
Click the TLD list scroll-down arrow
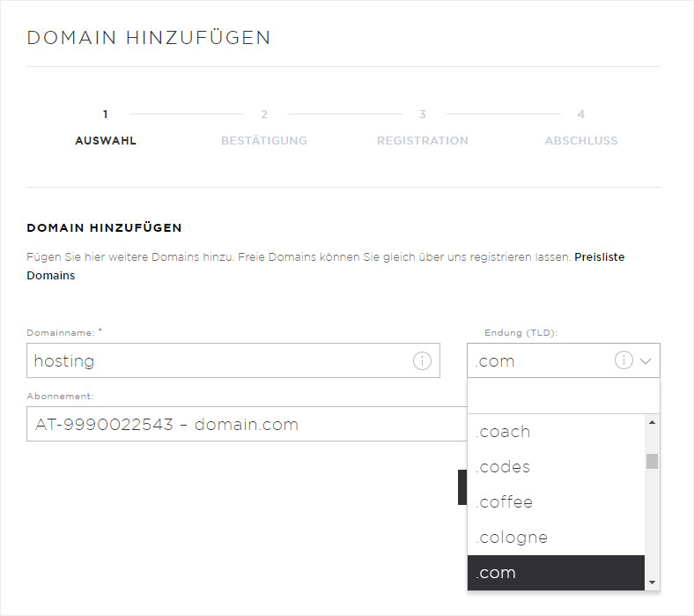652,583
